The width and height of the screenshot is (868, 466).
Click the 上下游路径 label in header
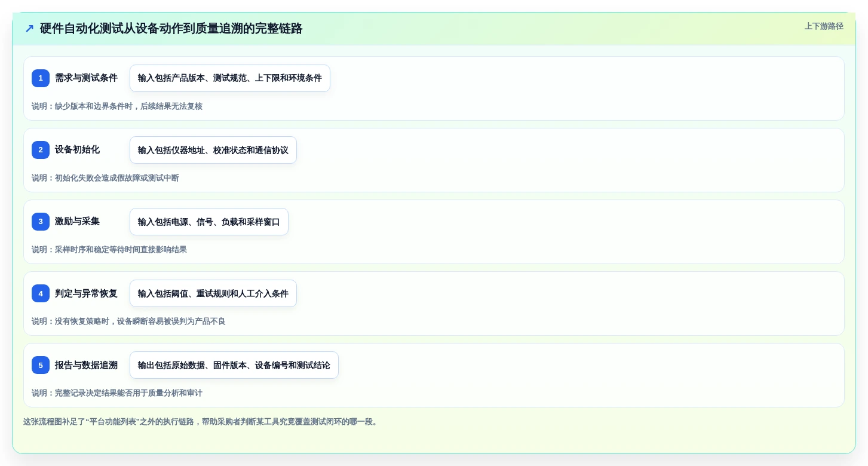[824, 26]
